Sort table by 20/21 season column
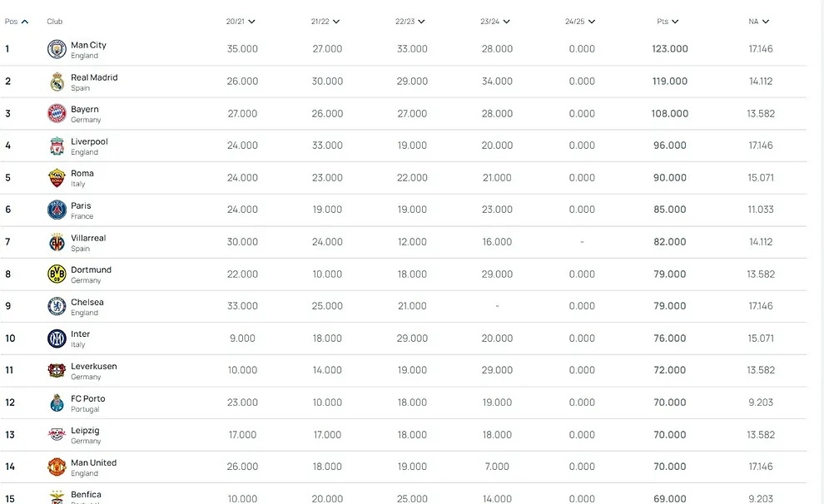 241,22
